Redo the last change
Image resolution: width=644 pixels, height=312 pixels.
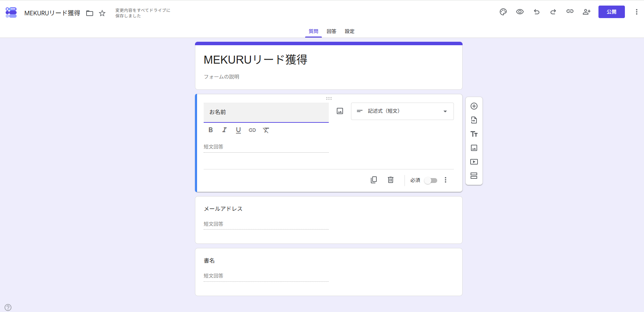[x=553, y=12]
